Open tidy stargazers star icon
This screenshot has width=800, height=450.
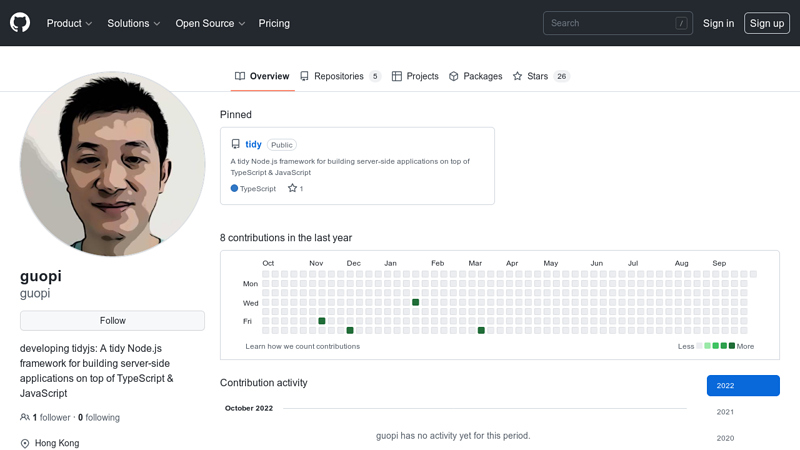click(292, 188)
